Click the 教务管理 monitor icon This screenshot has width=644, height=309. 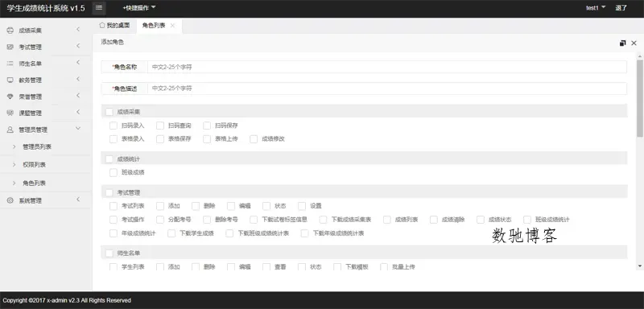tap(10, 80)
